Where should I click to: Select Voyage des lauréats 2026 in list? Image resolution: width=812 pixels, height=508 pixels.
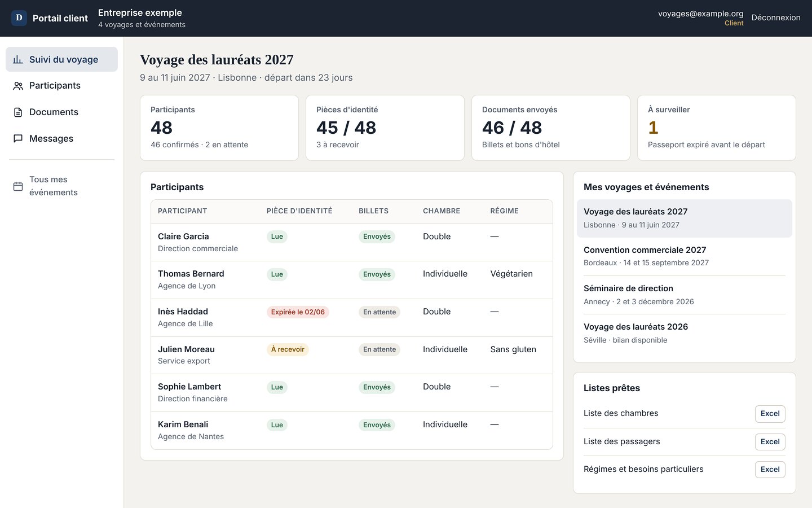[x=685, y=333]
